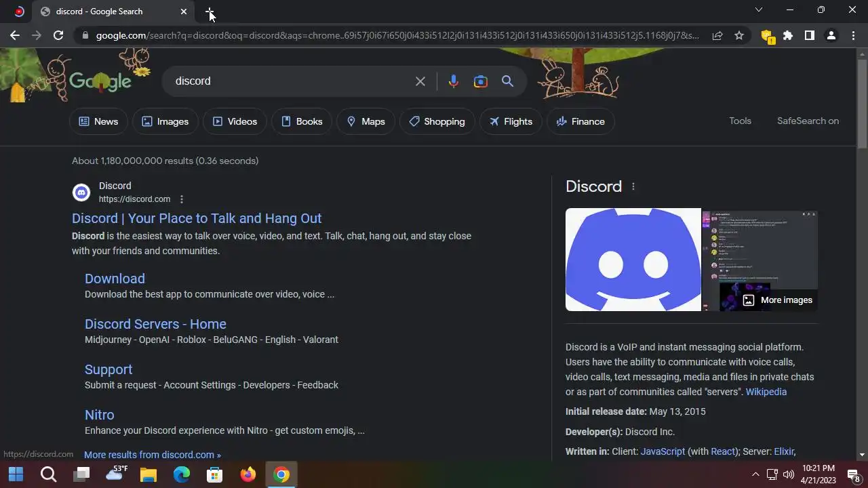Click More results from discord.com

point(153,455)
